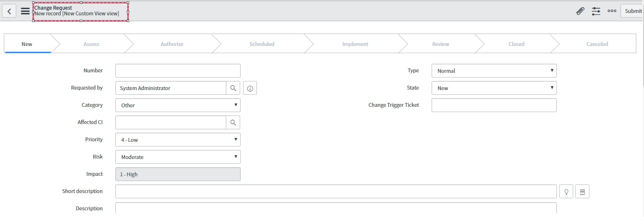
Task: Show Requested by record info icon
Action: point(250,88)
